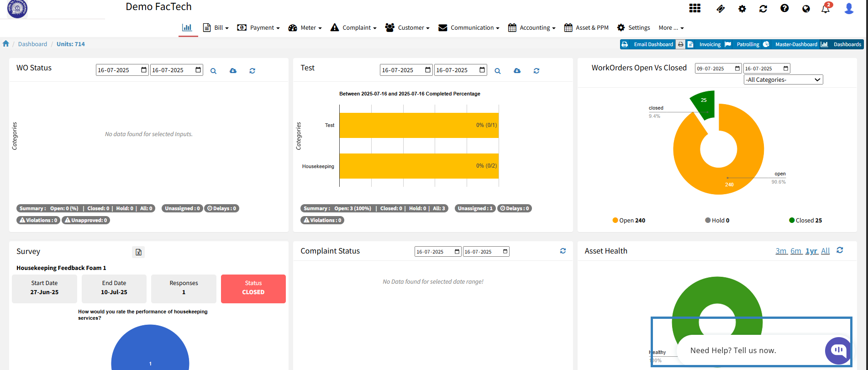Image resolution: width=868 pixels, height=370 pixels.
Task: Select the 6m Asset Health range link
Action: click(x=796, y=251)
